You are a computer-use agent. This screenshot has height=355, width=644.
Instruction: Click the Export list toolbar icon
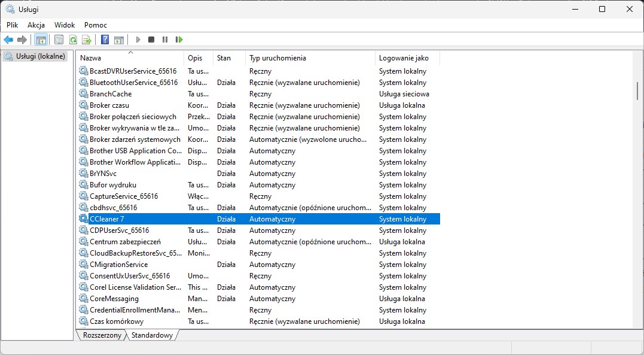(x=87, y=40)
